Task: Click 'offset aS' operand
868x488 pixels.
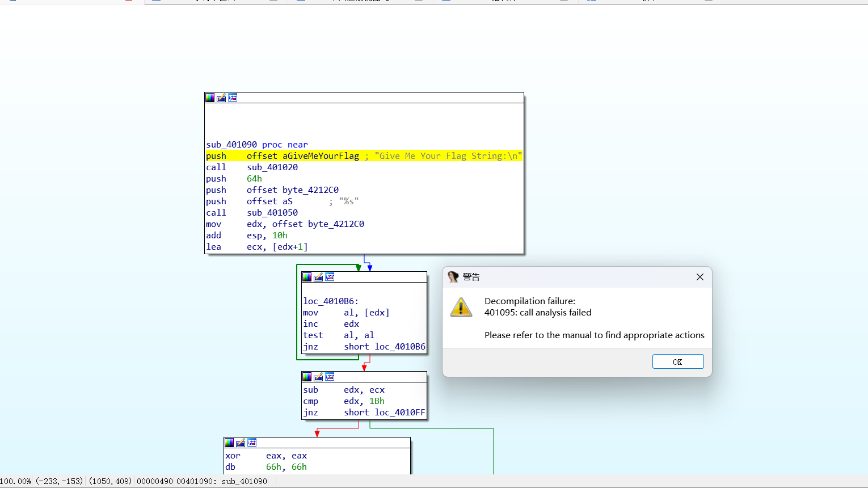Action: point(269,201)
